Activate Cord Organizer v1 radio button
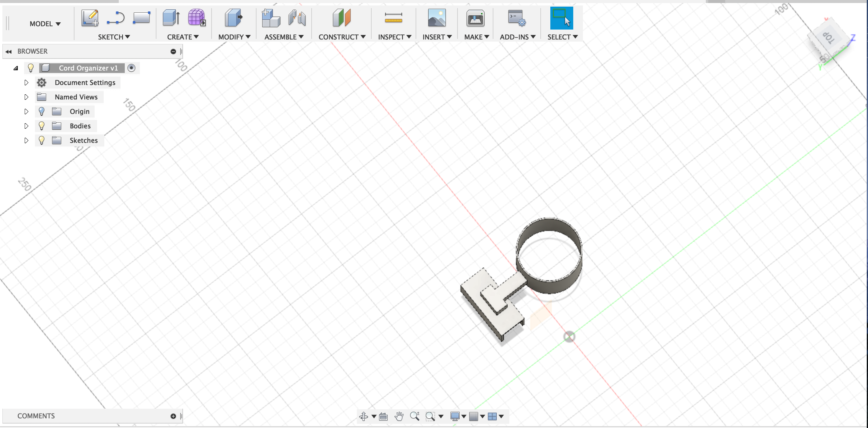This screenshot has height=428, width=868. [131, 68]
